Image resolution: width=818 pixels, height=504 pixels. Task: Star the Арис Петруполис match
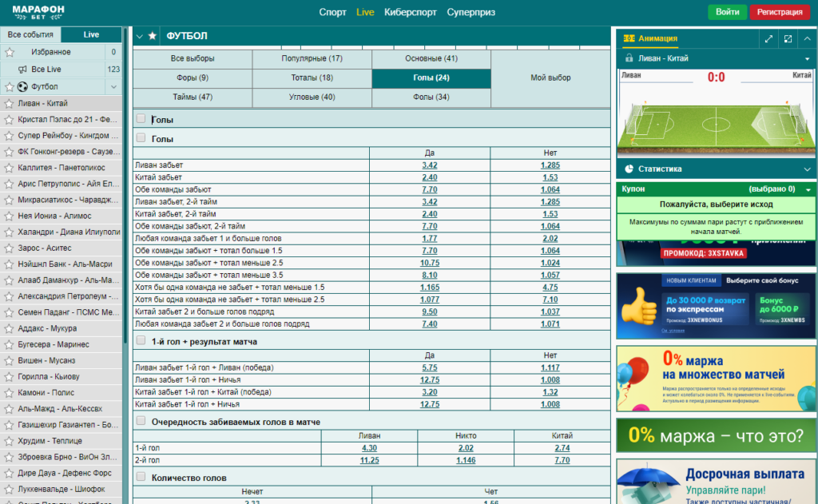pos(8,184)
